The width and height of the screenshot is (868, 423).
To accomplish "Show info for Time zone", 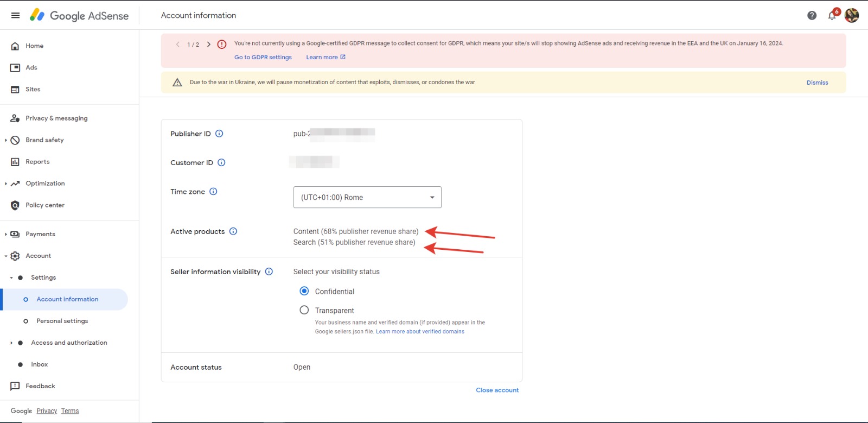I will pos(213,191).
